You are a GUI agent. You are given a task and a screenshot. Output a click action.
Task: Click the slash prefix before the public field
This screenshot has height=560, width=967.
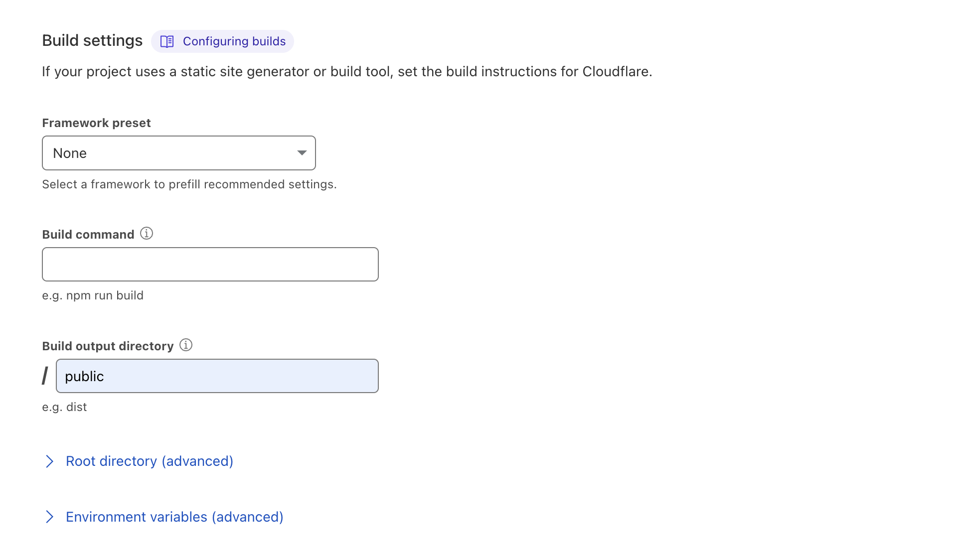(45, 376)
